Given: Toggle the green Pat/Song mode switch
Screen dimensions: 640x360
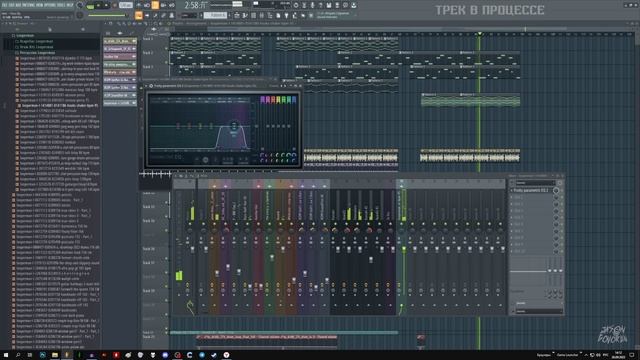Looking at the screenshot, I should (x=90, y=6).
